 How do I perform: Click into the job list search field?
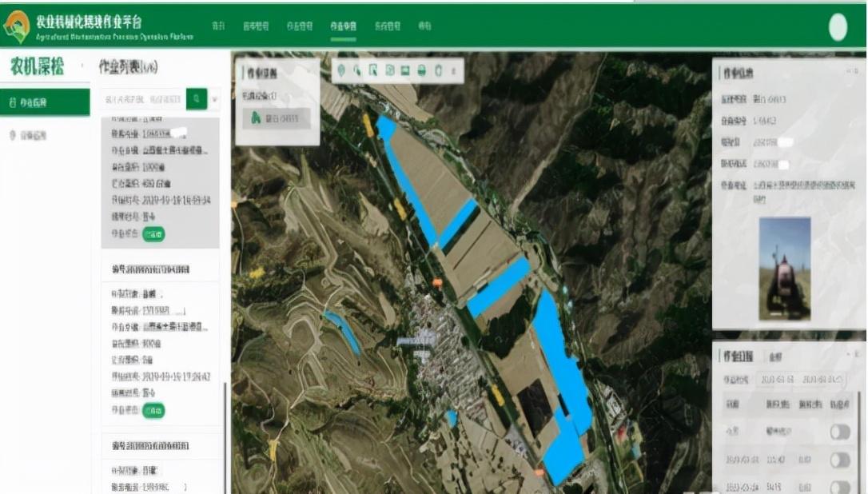tap(144, 100)
